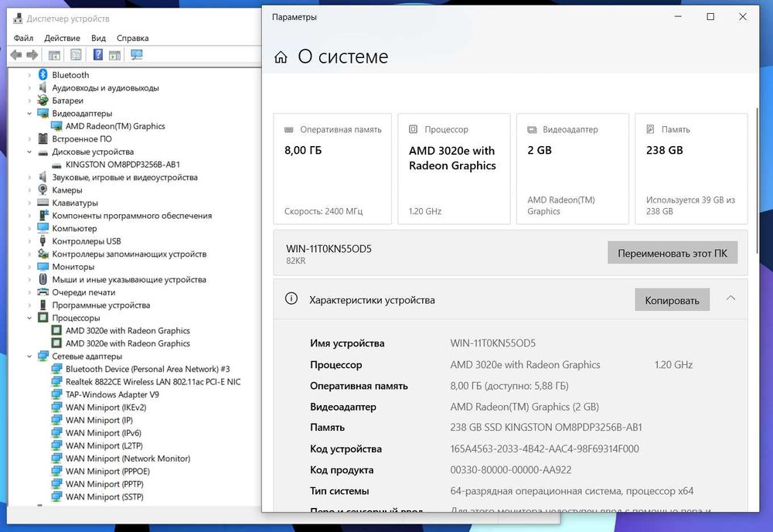Viewport: 773px width, 532px height.
Task: Click the Back arrow in Device Manager toolbar
Action: tap(15, 55)
